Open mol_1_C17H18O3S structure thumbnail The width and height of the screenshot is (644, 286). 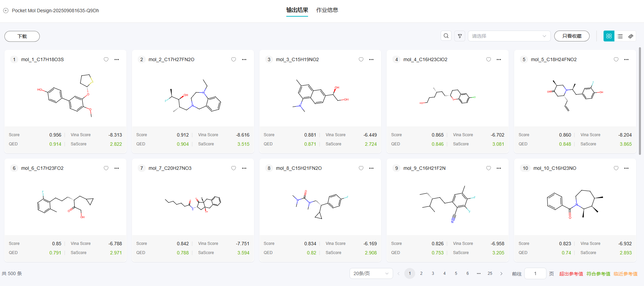(65, 96)
